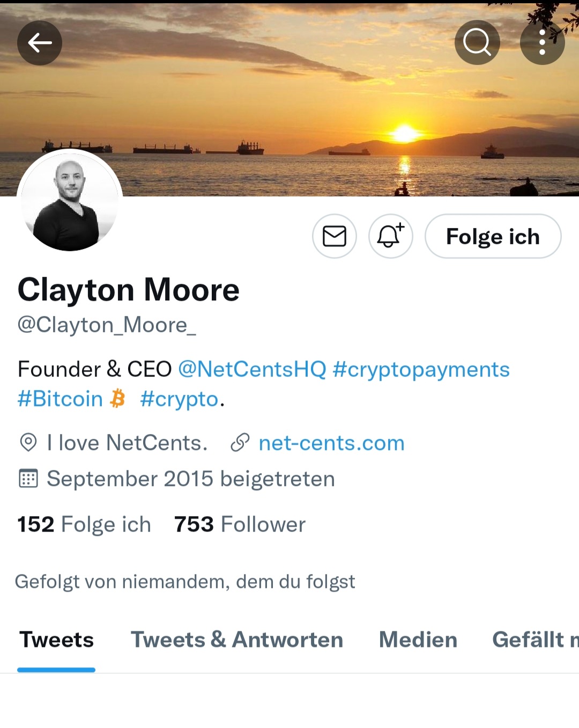Open the '152 Folge ich' following list
This screenshot has width=579, height=728.
84,524
